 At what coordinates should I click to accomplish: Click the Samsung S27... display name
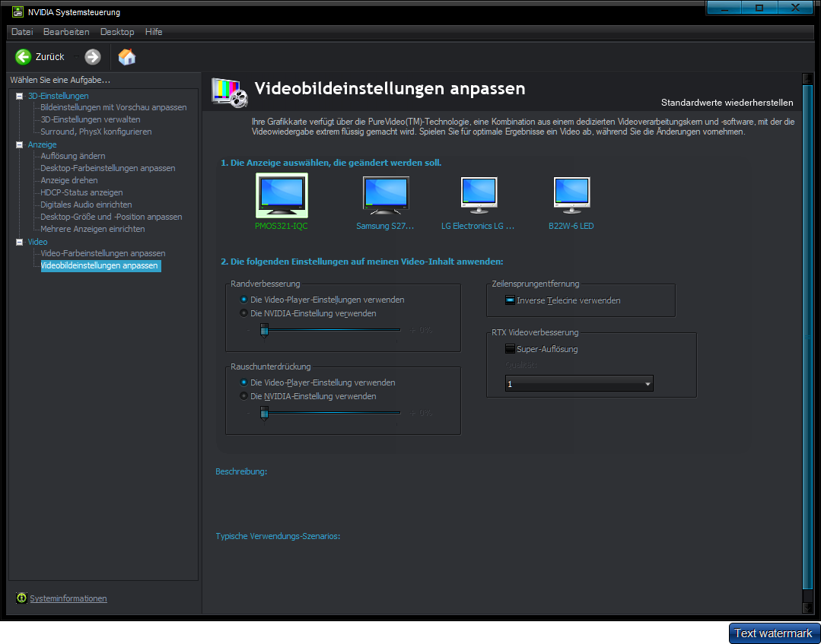pyautogui.click(x=385, y=226)
